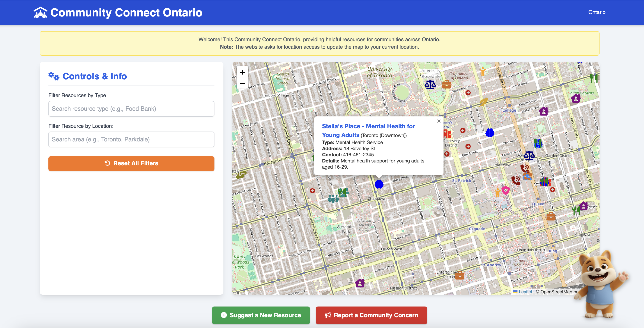This screenshot has width=644, height=328.
Task: Click Report a Community Concern button
Action: click(371, 315)
